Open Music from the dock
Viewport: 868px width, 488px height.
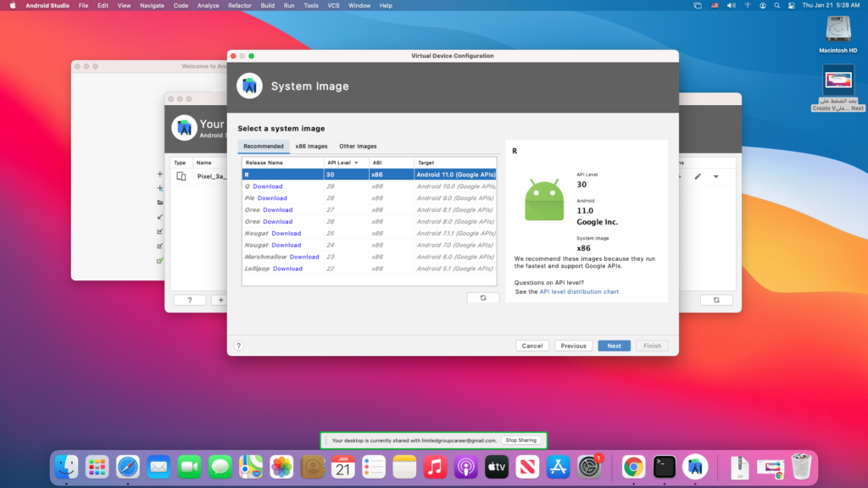(435, 467)
